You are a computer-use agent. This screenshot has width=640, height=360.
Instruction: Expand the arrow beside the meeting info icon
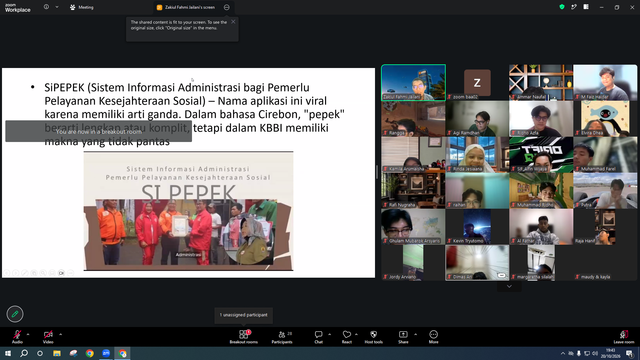click(57, 7)
